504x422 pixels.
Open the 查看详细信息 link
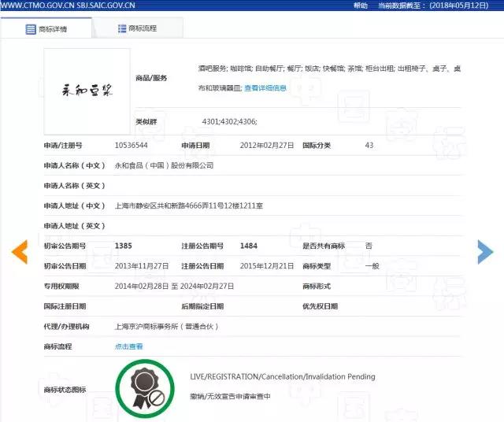click(265, 88)
